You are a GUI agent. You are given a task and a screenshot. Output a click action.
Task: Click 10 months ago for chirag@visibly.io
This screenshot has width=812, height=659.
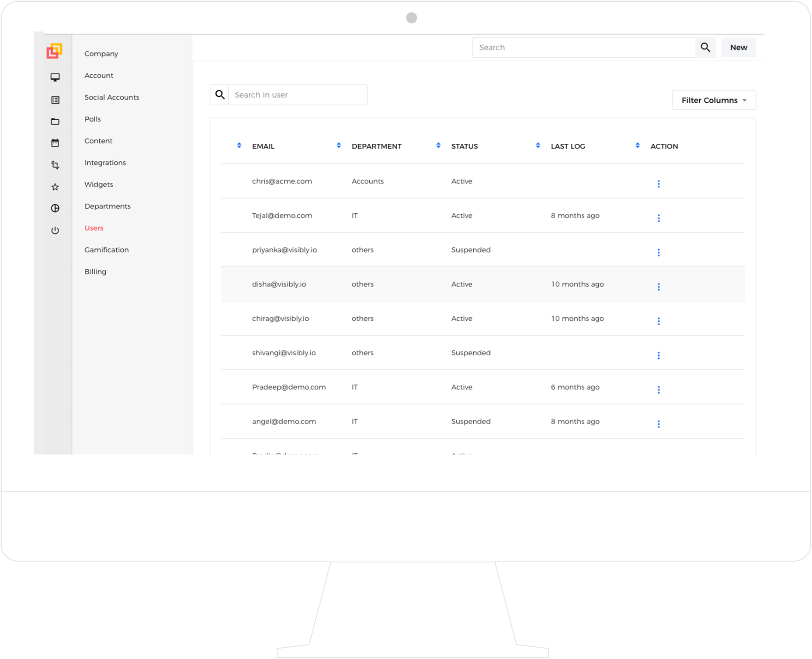577,319
